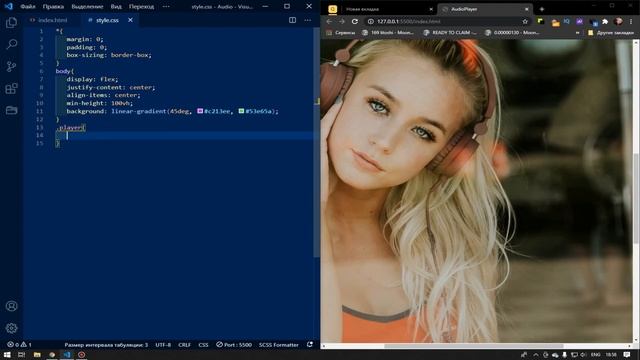Open the Правка menu
Screen dimensions: 640x360
tap(53, 7)
